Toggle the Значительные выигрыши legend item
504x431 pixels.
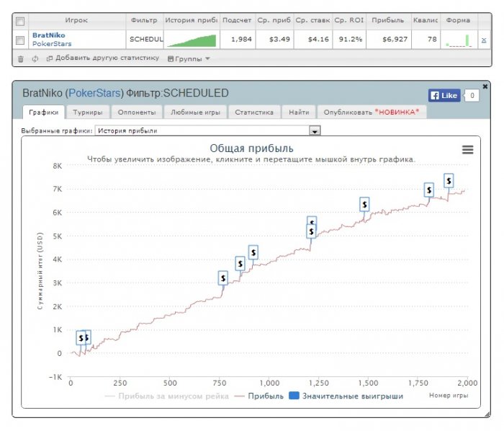pyautogui.click(x=346, y=396)
